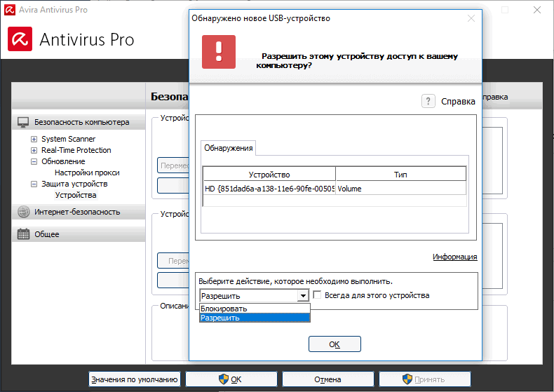Expand the System Scanner tree node
Viewport: 554px width, 392px height.
[x=34, y=139]
